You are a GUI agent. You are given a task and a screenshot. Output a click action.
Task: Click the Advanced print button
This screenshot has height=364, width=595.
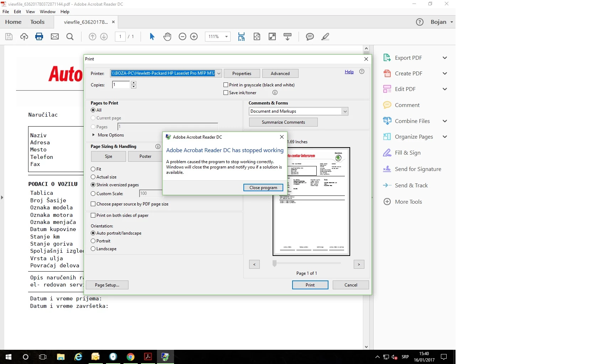[x=280, y=74]
